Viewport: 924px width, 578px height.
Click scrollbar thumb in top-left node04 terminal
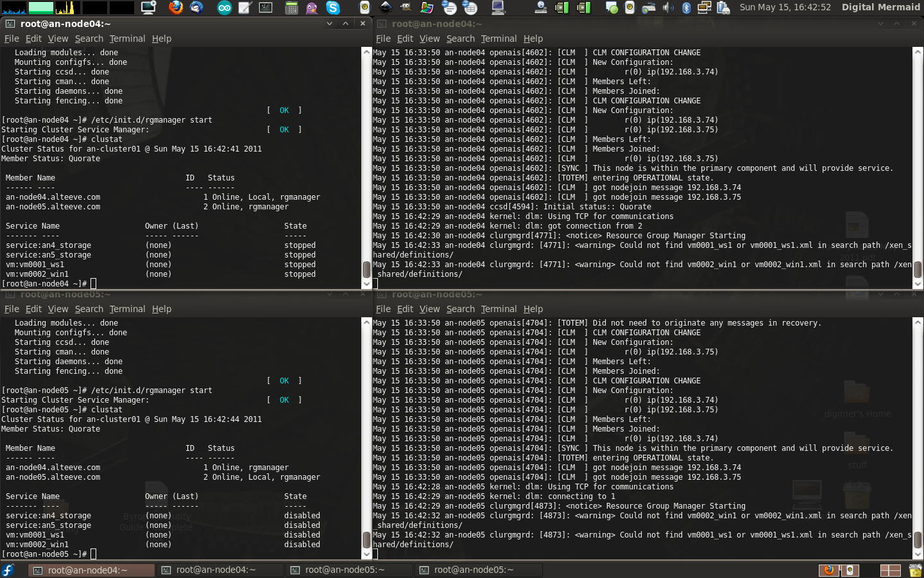(367, 268)
